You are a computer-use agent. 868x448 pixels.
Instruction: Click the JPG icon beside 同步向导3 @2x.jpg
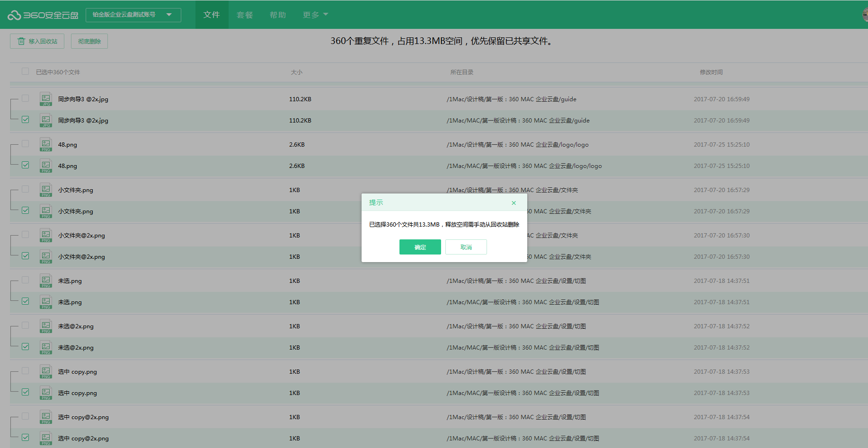[45, 99]
